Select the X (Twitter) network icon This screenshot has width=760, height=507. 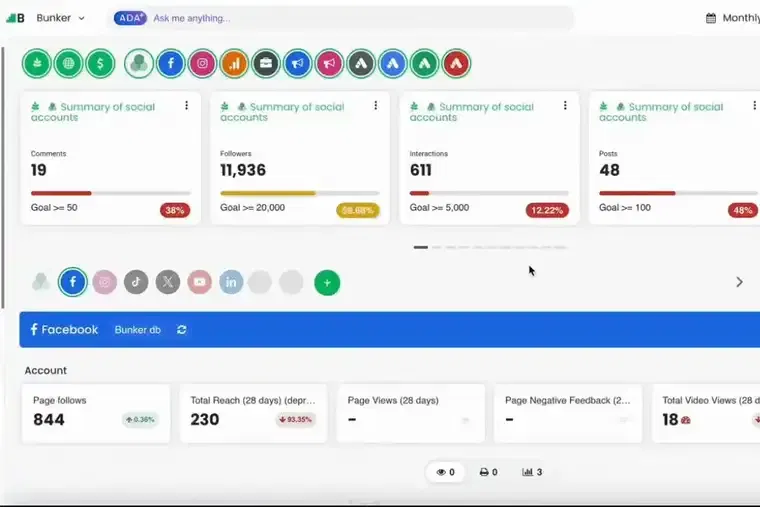[168, 282]
